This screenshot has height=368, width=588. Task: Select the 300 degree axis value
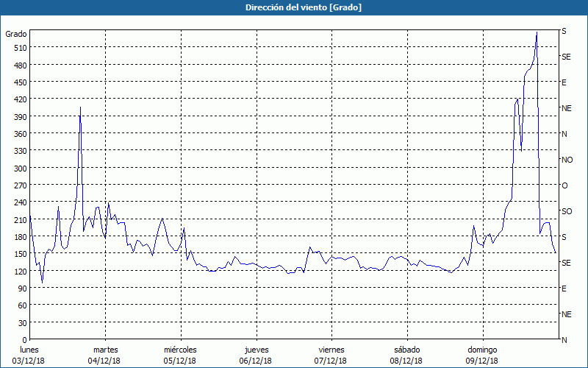pyautogui.click(x=20, y=169)
